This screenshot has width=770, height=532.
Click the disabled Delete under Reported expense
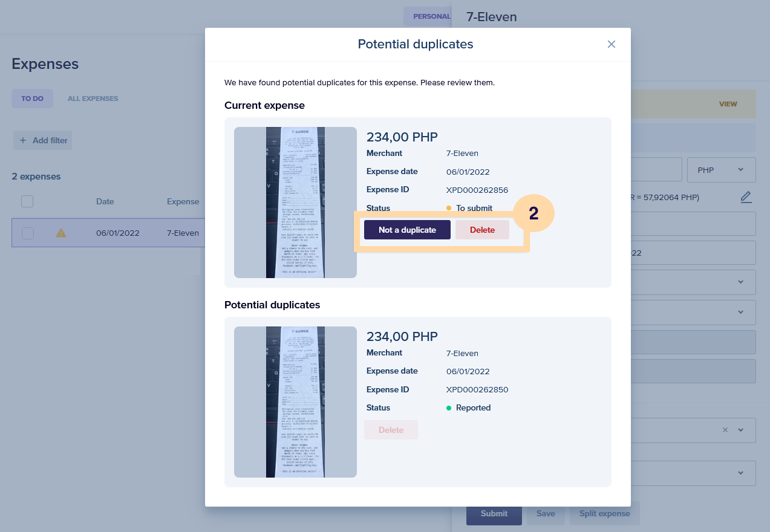[x=391, y=430]
